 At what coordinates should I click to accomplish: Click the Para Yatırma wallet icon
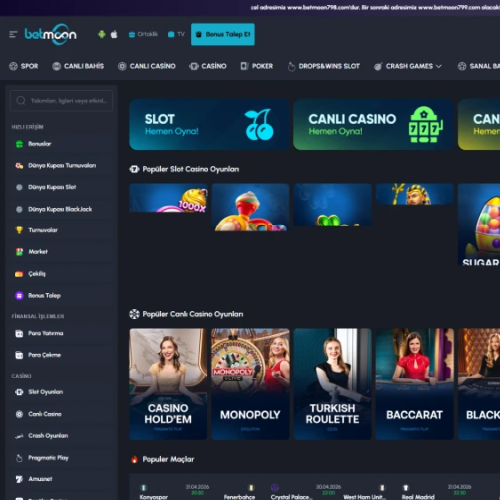(x=19, y=333)
